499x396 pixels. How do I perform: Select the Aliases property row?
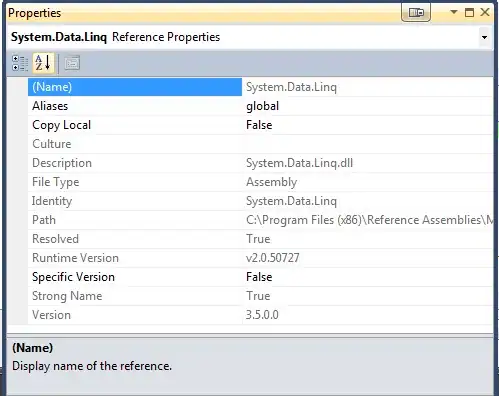pos(260,106)
